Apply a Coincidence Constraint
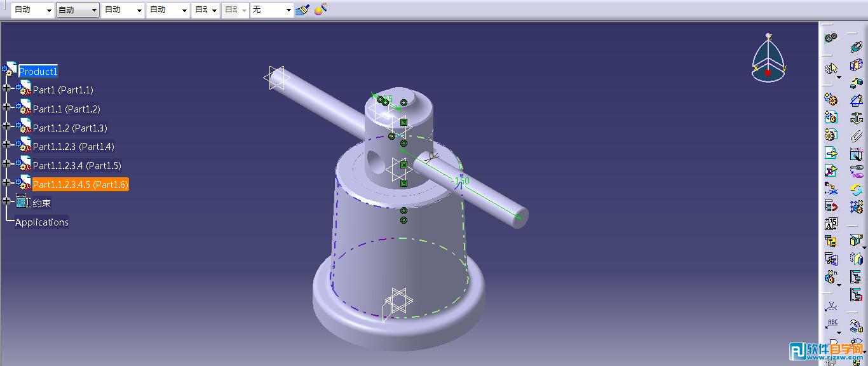This screenshot has height=366, width=868. click(856, 46)
